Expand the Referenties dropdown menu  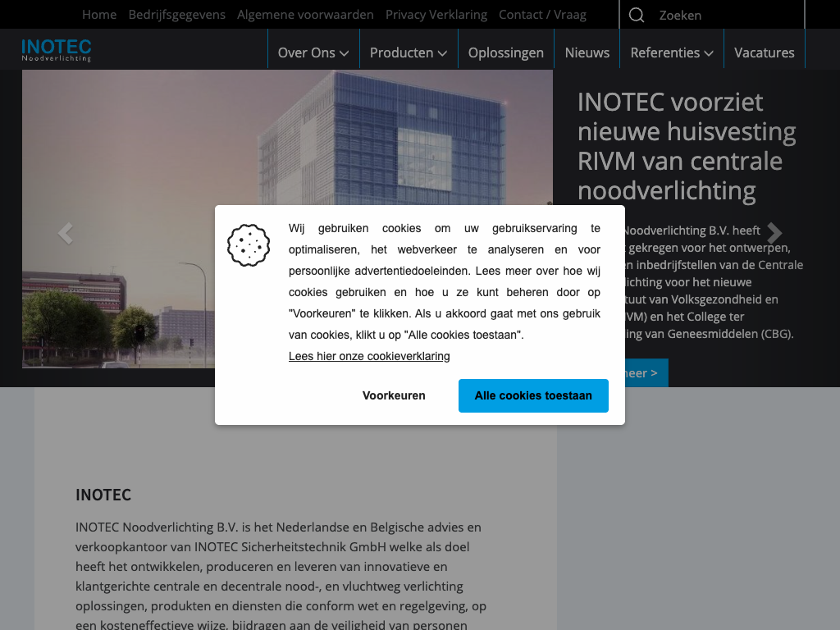pyautogui.click(x=671, y=52)
